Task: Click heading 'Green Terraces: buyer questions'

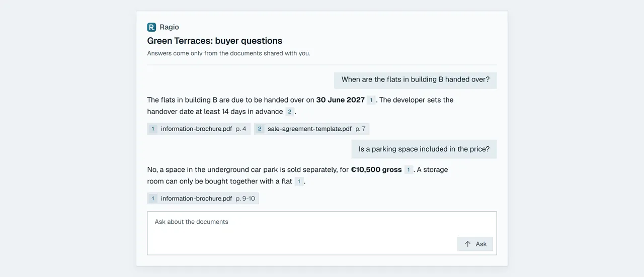Action: [x=215, y=41]
